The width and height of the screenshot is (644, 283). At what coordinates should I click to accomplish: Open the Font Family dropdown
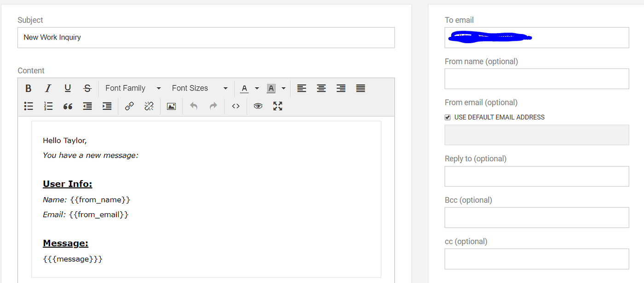pyautogui.click(x=132, y=88)
